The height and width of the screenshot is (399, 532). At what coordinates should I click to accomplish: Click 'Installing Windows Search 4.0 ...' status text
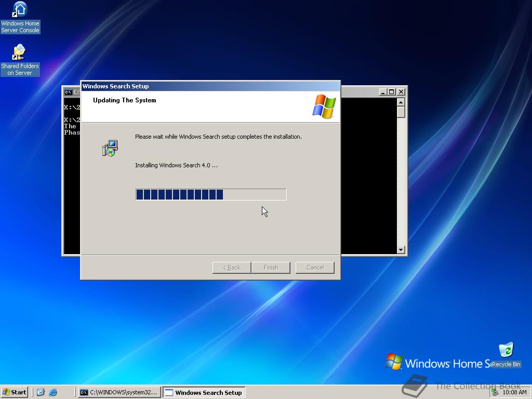176,165
